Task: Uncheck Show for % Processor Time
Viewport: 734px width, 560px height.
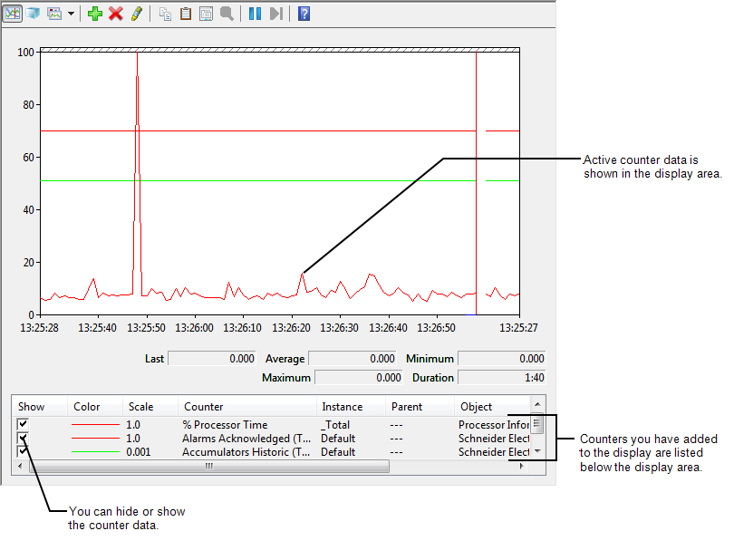Action: click(x=23, y=424)
